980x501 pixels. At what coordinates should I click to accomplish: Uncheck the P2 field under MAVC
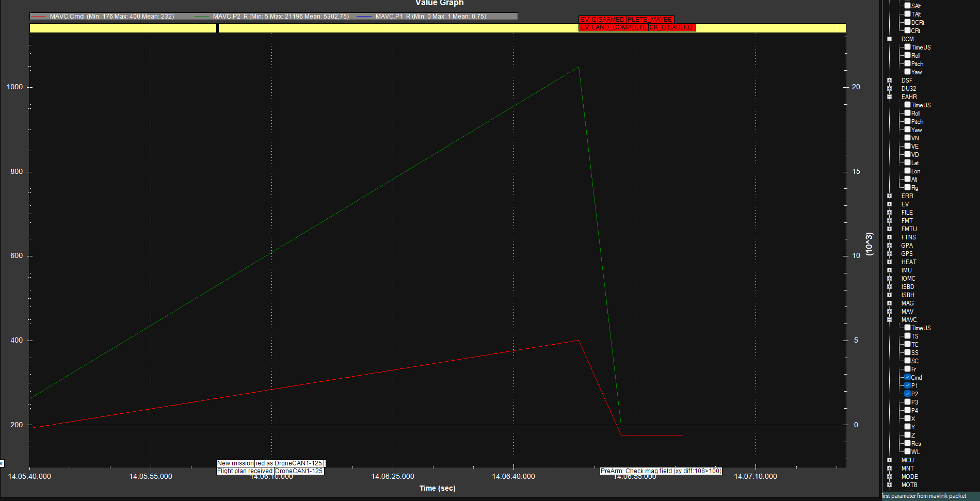point(907,394)
